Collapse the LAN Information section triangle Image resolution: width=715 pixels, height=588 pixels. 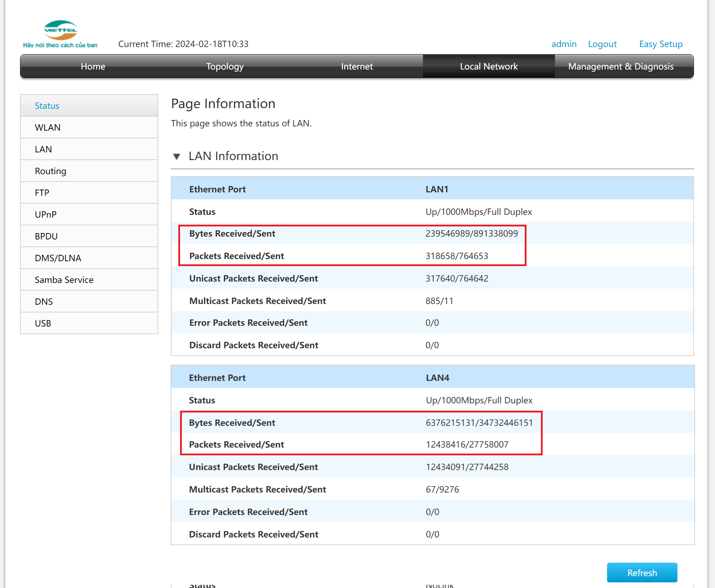pos(177,156)
